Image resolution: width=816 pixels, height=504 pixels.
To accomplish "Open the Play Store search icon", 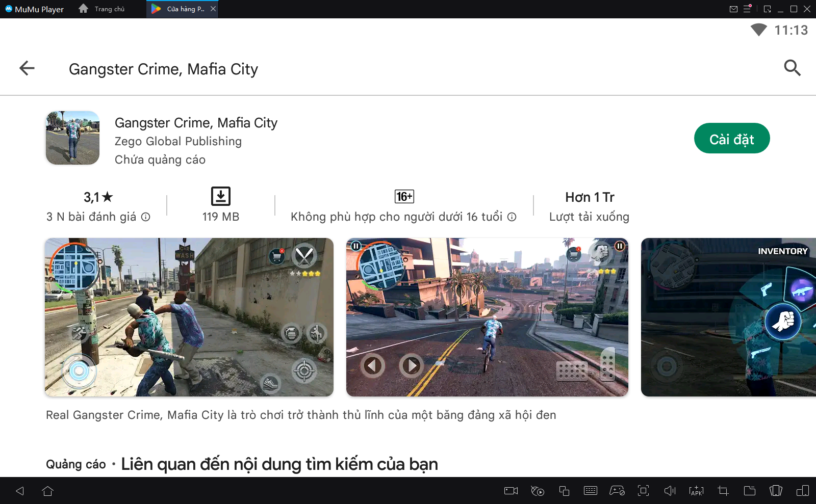I will pyautogui.click(x=792, y=68).
